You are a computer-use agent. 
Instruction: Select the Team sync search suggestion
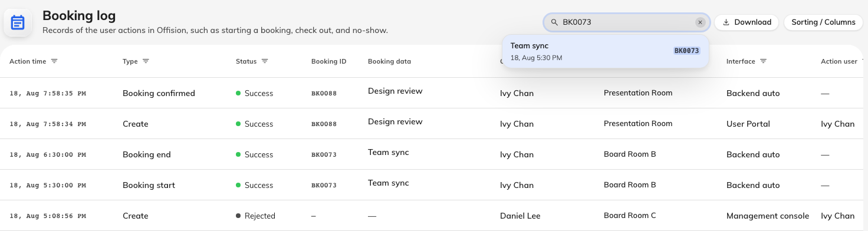tap(605, 51)
